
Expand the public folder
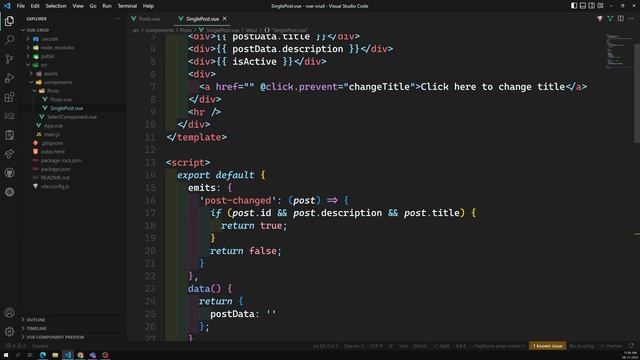click(28, 56)
